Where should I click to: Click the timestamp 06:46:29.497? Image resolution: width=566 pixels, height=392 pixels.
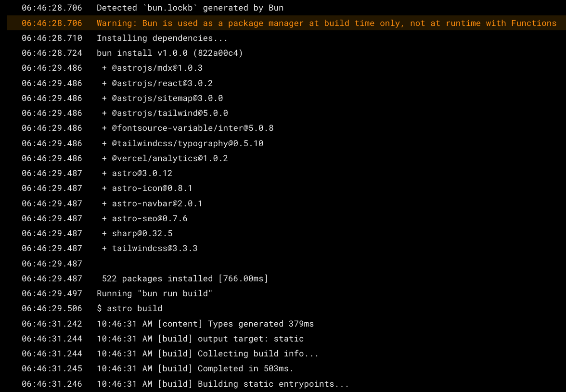52,293
